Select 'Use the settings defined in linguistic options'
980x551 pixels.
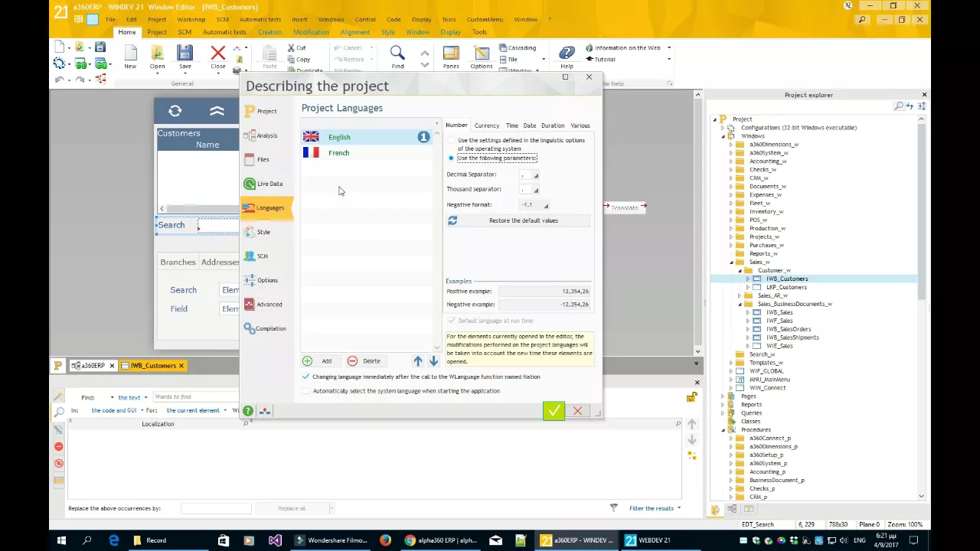click(x=451, y=141)
